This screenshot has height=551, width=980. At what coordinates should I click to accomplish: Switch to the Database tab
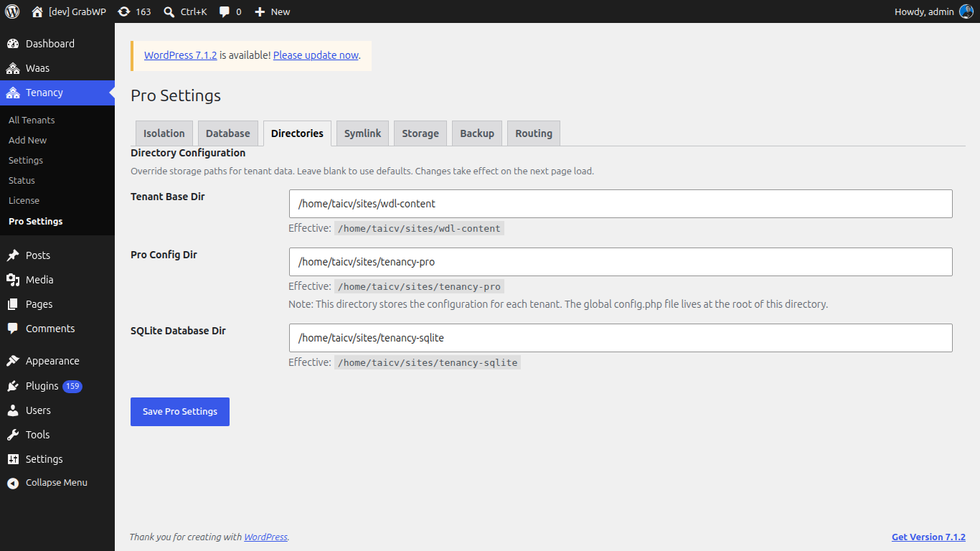228,133
